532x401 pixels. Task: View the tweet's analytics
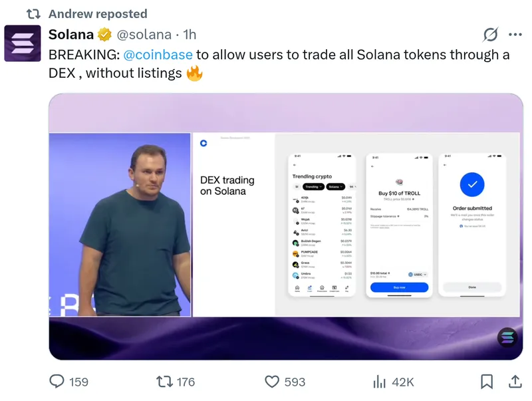[379, 382]
